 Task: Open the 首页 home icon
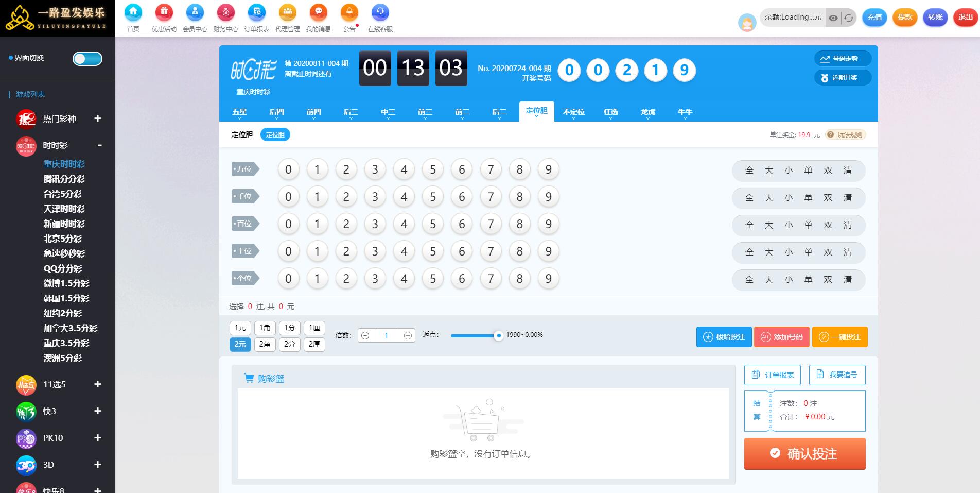pyautogui.click(x=133, y=12)
